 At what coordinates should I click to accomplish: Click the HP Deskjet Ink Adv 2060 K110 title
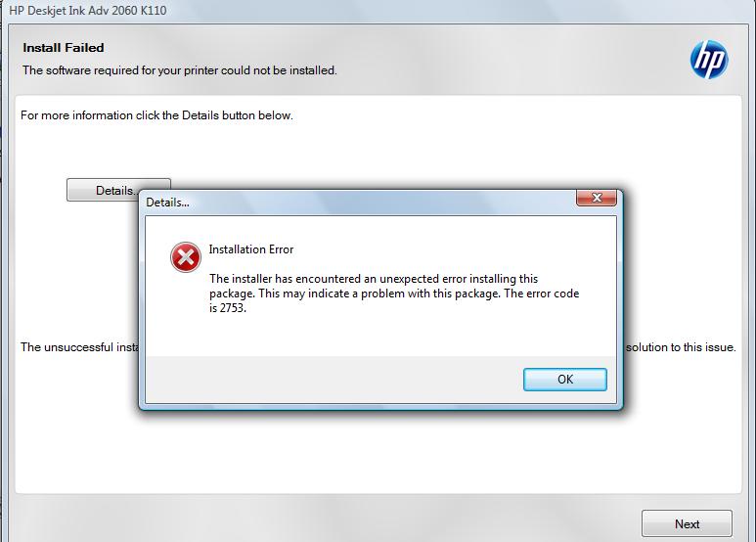88,10
